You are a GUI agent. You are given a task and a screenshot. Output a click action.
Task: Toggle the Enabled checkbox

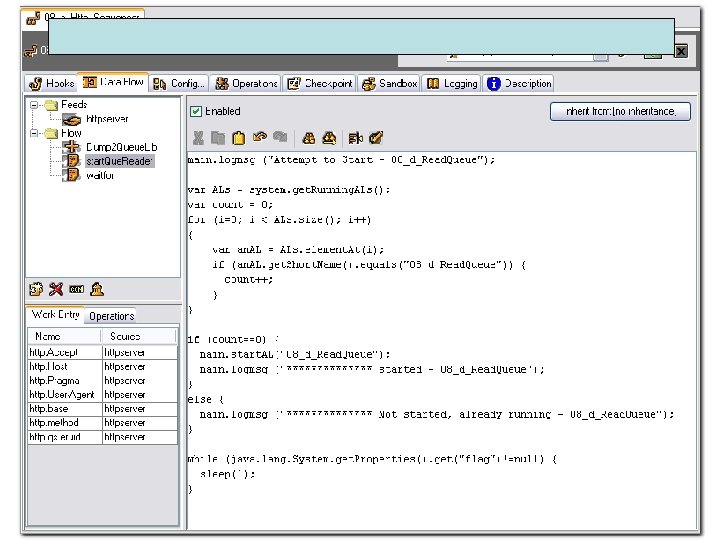(x=196, y=111)
